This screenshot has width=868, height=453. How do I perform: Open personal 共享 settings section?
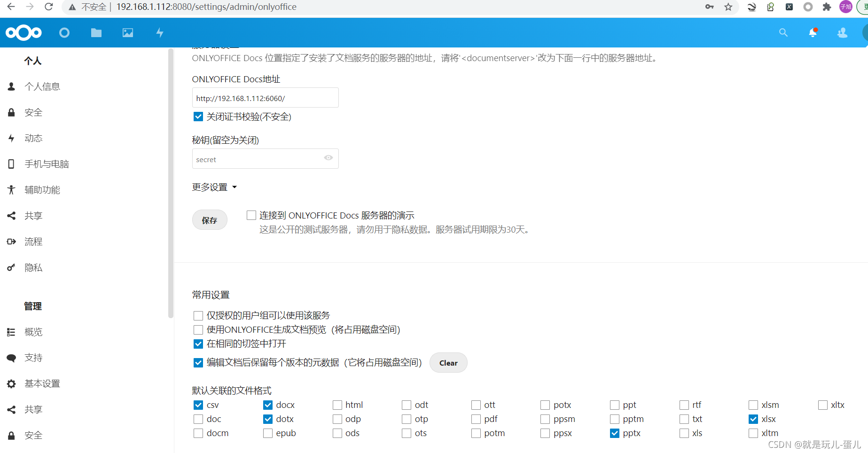click(34, 216)
